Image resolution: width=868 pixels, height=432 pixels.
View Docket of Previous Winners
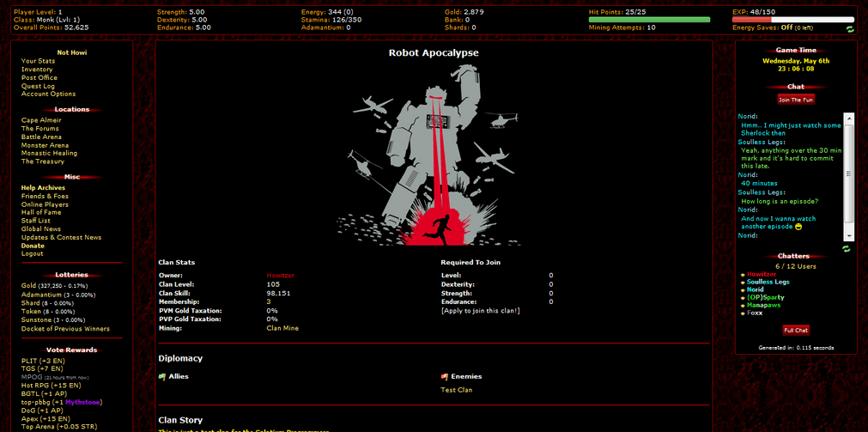(65, 328)
